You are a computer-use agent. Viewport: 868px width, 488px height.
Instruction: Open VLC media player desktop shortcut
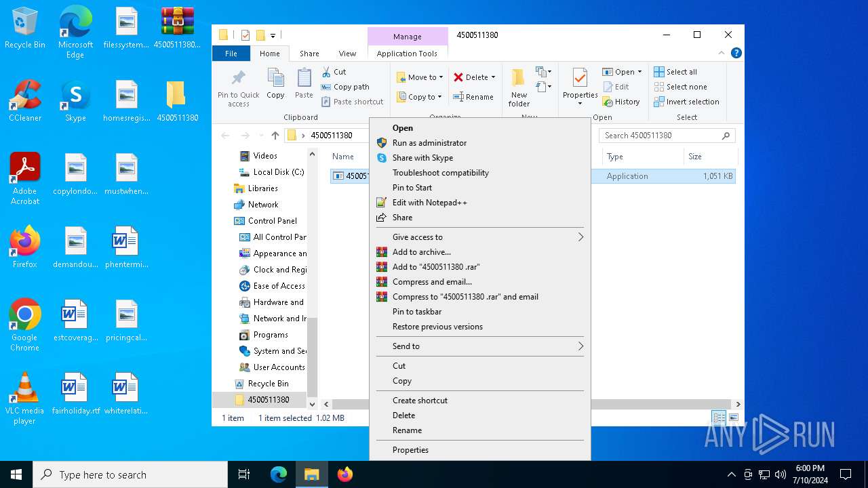25,399
